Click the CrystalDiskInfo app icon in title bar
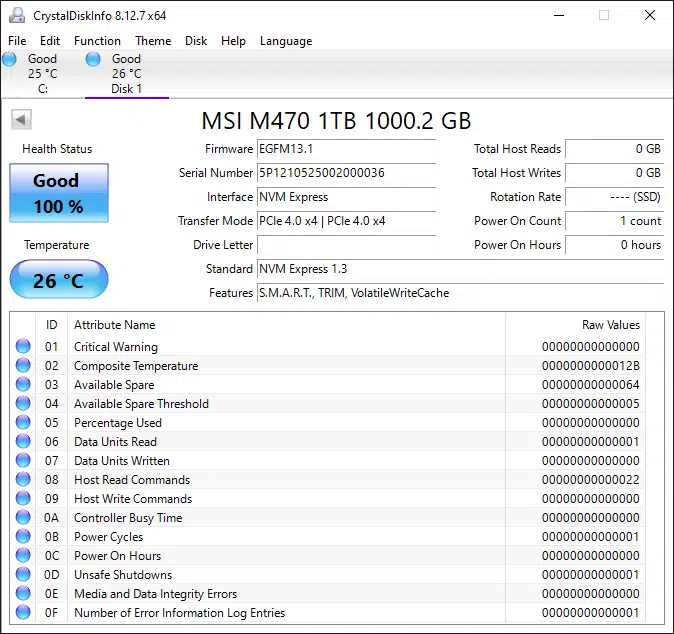 [17, 15]
